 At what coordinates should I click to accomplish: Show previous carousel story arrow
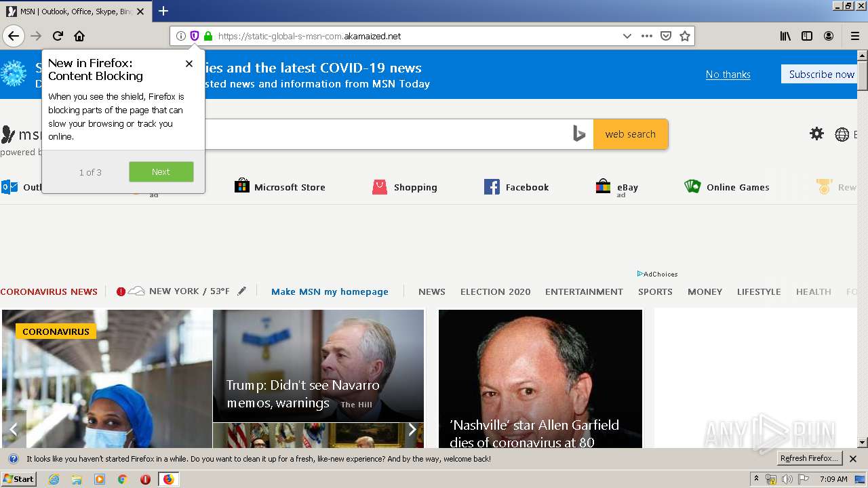[x=13, y=429]
